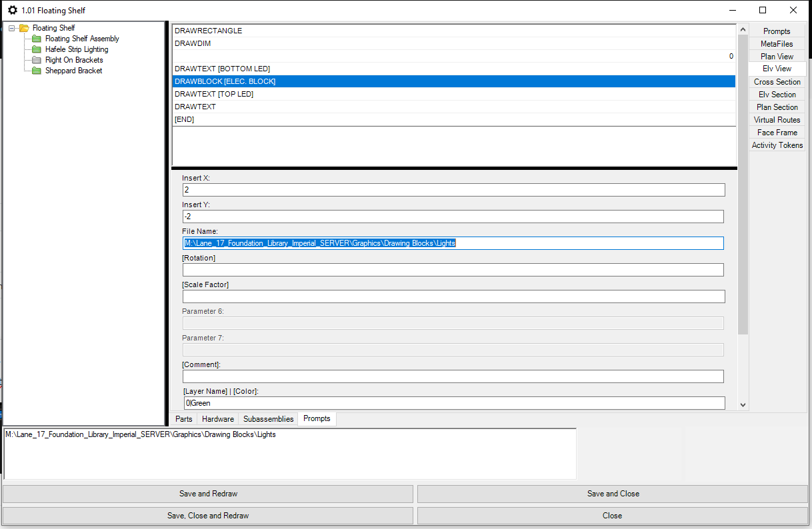The width and height of the screenshot is (812, 529).
Task: Select Sheppard Bracket tree item
Action: click(x=73, y=71)
